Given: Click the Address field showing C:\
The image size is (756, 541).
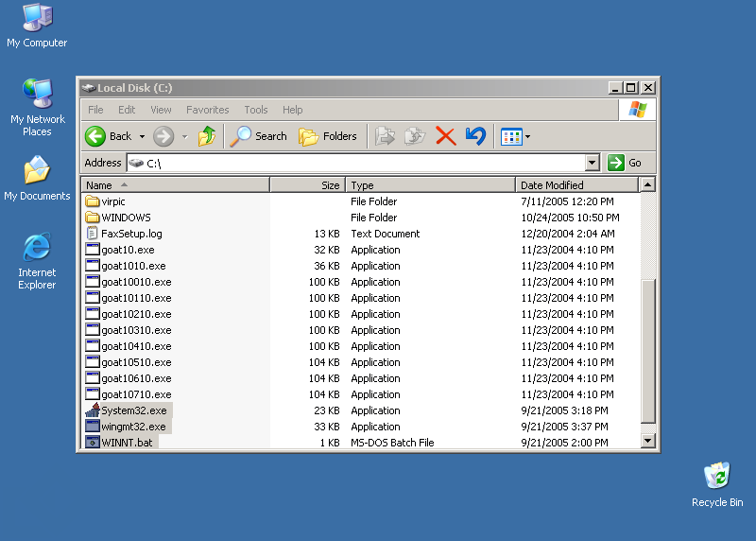Looking at the screenshot, I should click(356, 163).
